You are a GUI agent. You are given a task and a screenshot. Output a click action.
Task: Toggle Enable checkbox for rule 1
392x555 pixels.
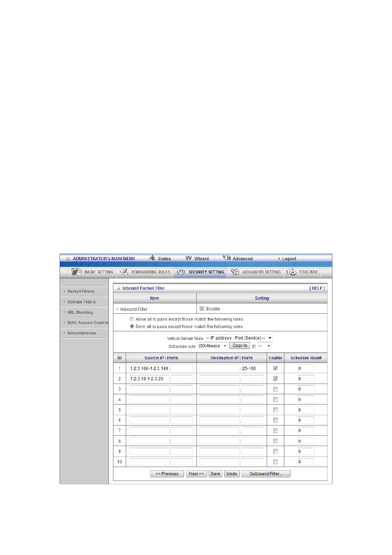click(x=275, y=368)
